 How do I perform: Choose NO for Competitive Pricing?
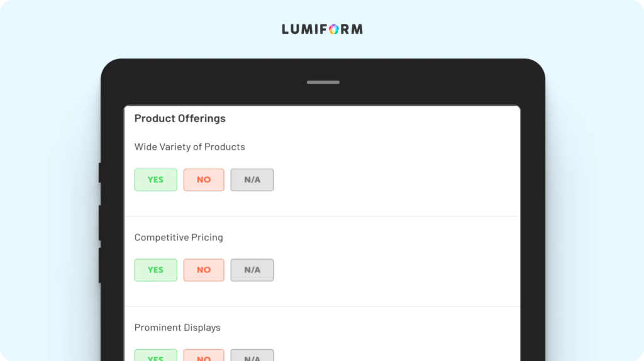pyautogui.click(x=204, y=270)
